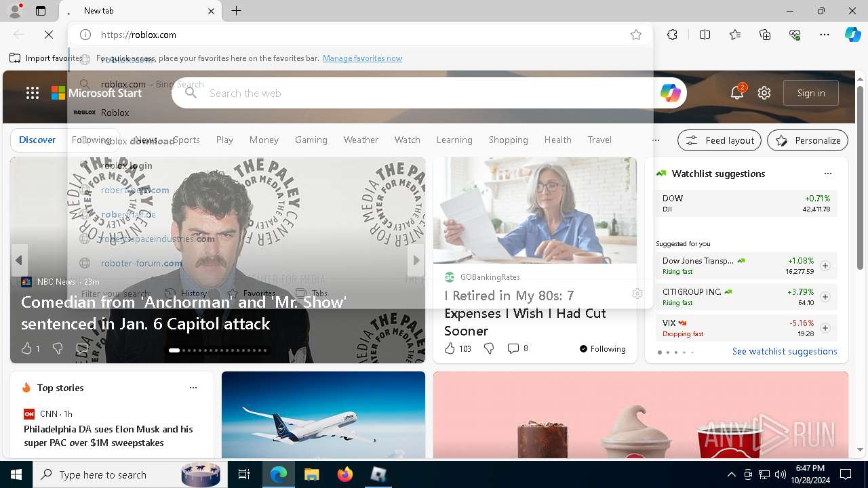Viewport: 868px width, 488px height.
Task: Open See watchlist suggestions link
Action: click(785, 351)
